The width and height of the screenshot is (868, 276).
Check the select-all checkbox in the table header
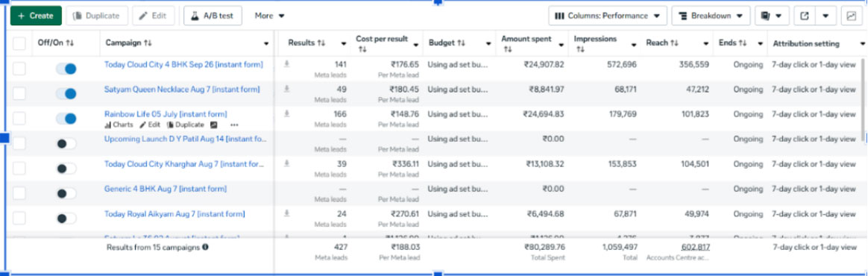click(x=19, y=43)
